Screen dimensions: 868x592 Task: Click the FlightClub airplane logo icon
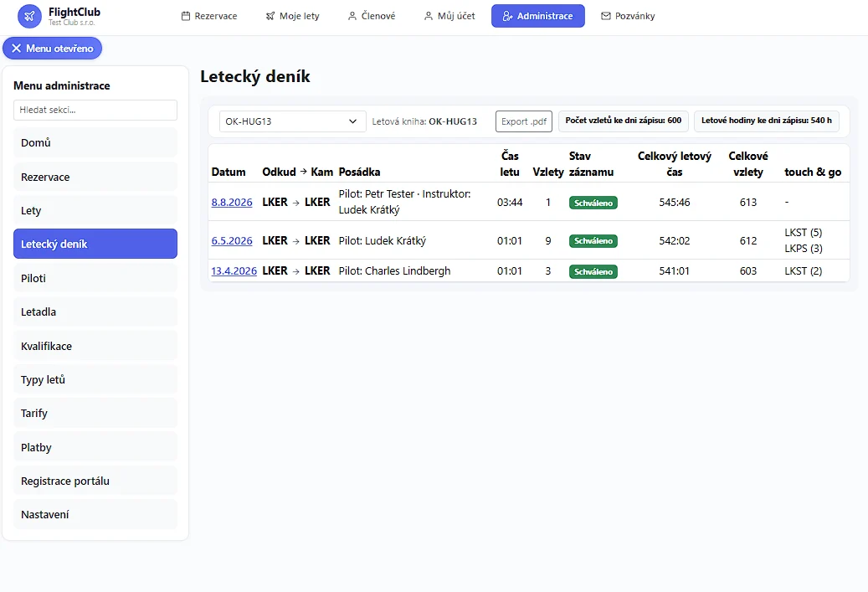(29, 16)
